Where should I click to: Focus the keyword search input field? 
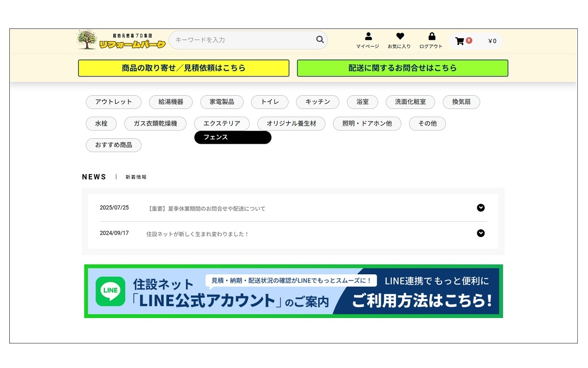(x=243, y=40)
